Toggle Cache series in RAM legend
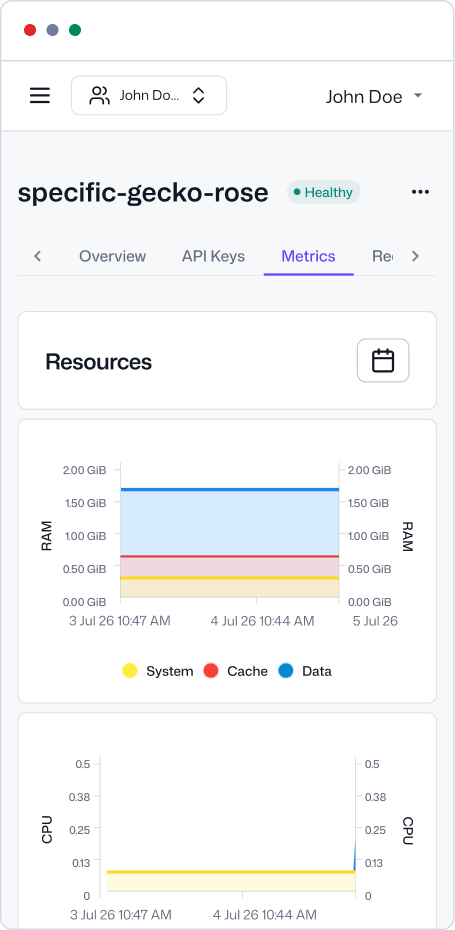Viewport: 455px width, 930px height. pos(236,671)
